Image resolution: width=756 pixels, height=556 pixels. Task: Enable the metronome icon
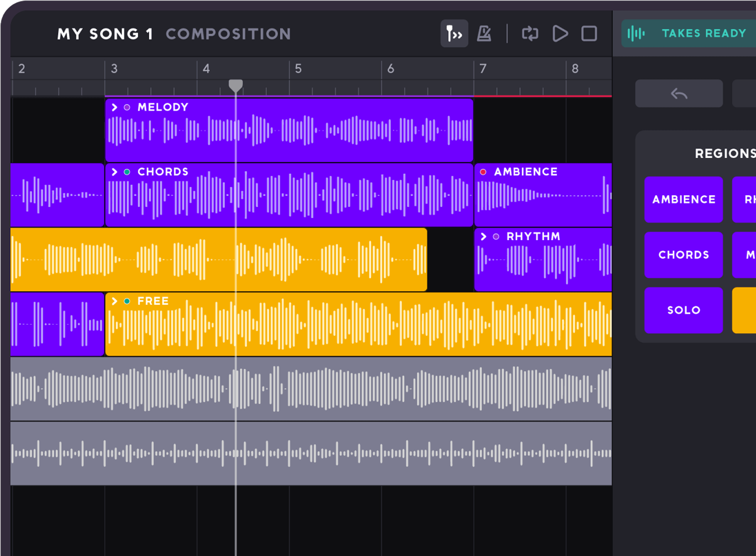pos(484,34)
